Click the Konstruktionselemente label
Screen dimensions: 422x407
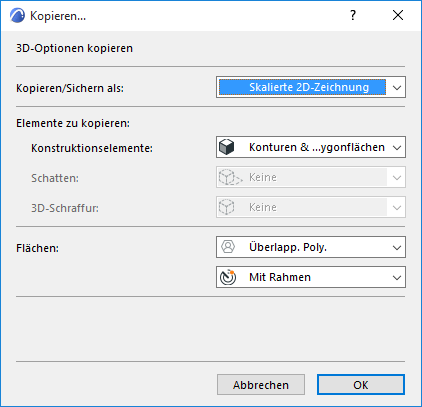(x=92, y=148)
